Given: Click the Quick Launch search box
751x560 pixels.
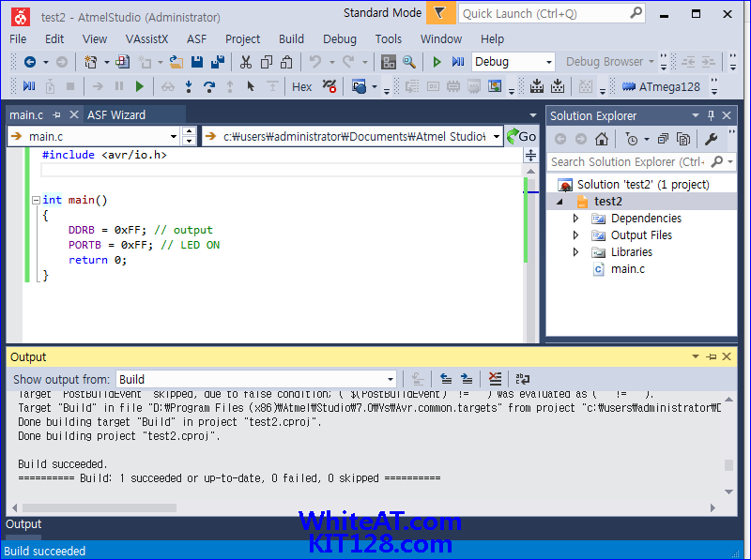Looking at the screenshot, I should point(552,13).
